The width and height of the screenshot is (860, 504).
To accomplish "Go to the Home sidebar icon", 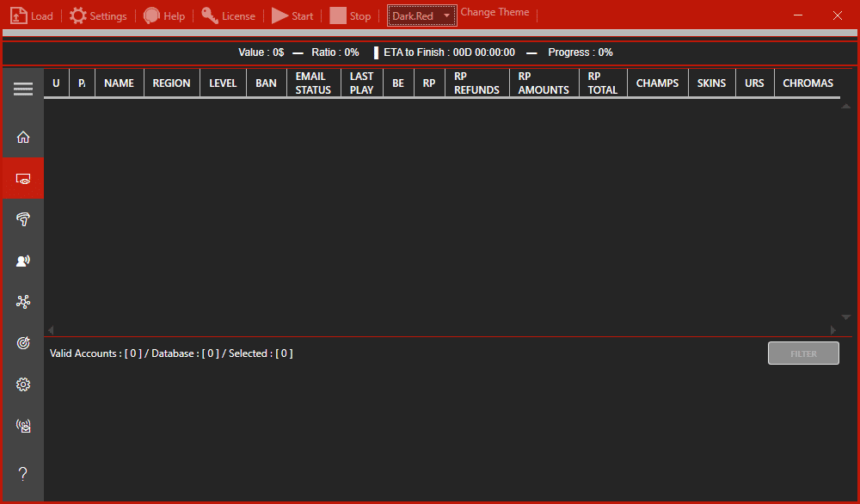I will 23,137.
